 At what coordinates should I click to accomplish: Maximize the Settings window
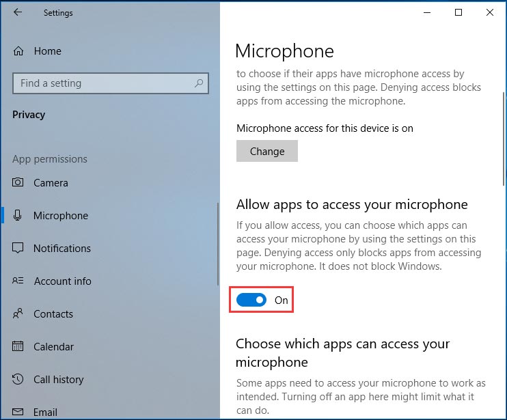click(458, 12)
